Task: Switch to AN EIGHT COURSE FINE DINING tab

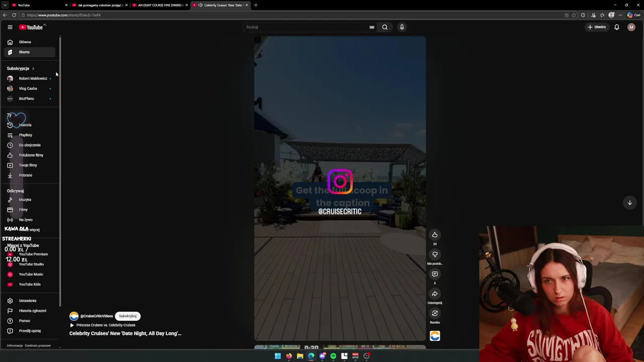Action: pyautogui.click(x=159, y=5)
